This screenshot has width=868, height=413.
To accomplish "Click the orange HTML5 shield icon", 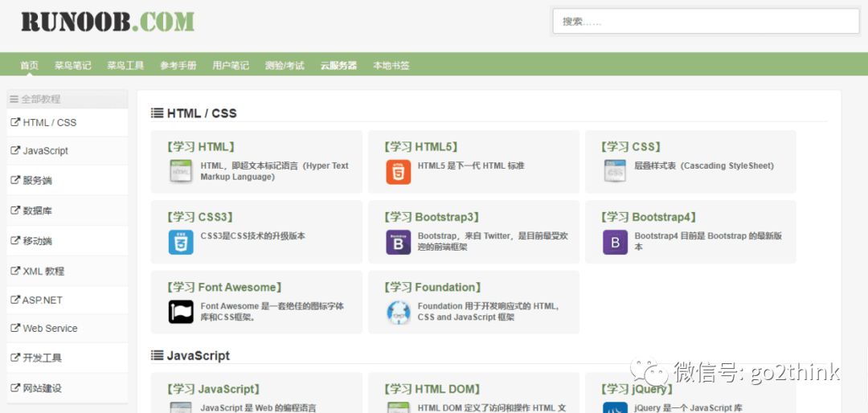I will [398, 172].
